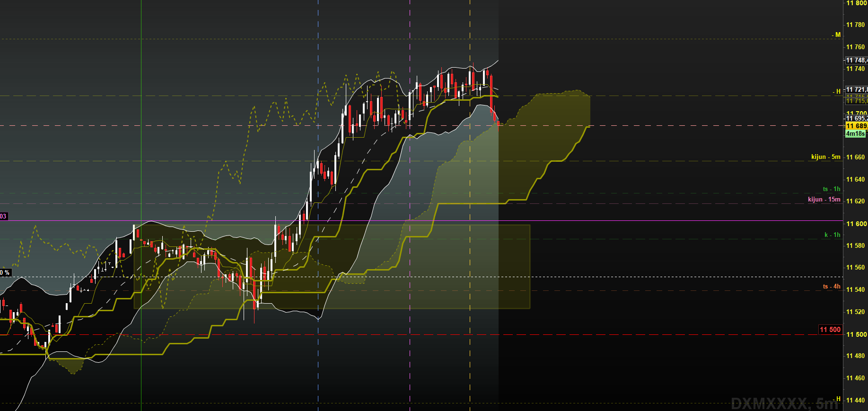Viewport: 868px width, 411px height.
Task: Click the 11 580 price axis label
Action: pos(856,246)
